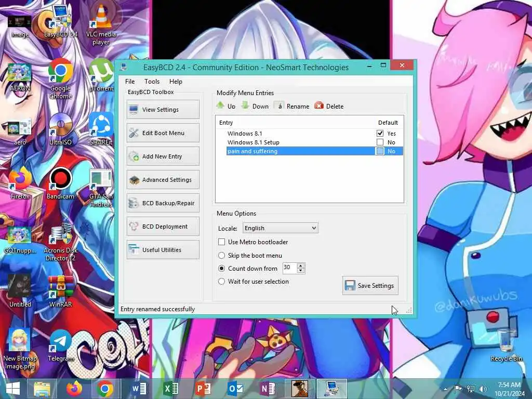Open View Settings in EasyBCD Toolbox
The height and width of the screenshot is (399, 532).
(x=163, y=110)
